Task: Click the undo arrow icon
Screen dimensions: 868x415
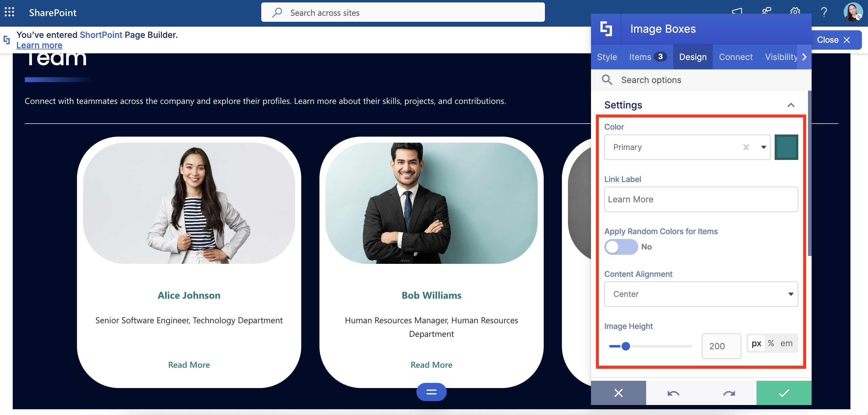Action: 673,393
